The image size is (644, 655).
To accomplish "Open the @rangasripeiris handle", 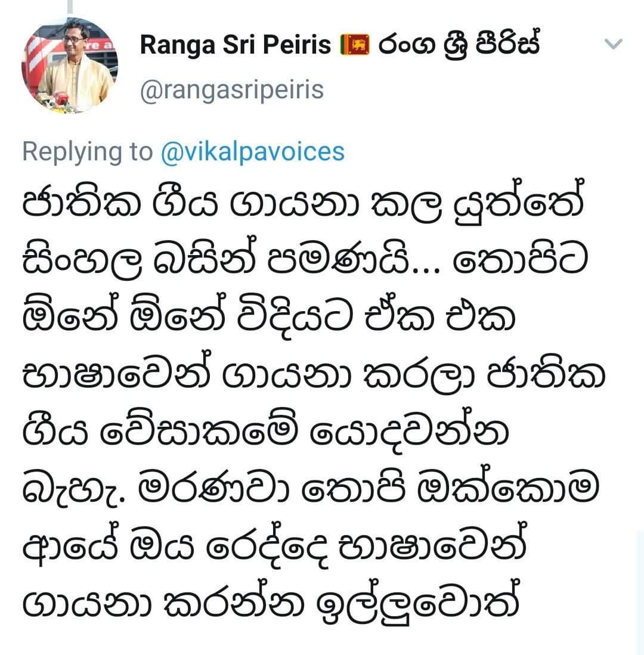I will (x=232, y=89).
